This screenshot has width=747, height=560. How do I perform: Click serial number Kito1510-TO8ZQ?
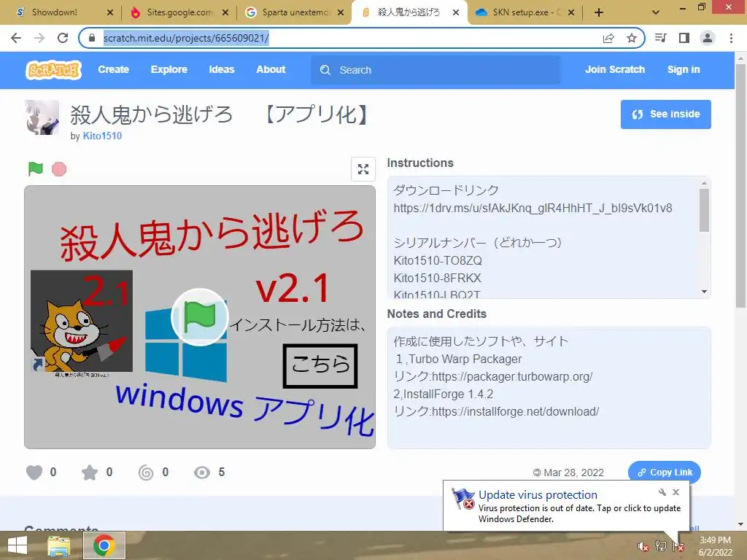pyautogui.click(x=438, y=260)
